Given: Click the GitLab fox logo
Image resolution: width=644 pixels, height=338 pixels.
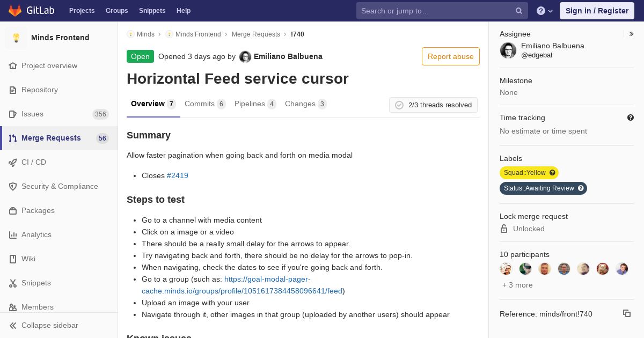Looking at the screenshot, I should tap(15, 10).
